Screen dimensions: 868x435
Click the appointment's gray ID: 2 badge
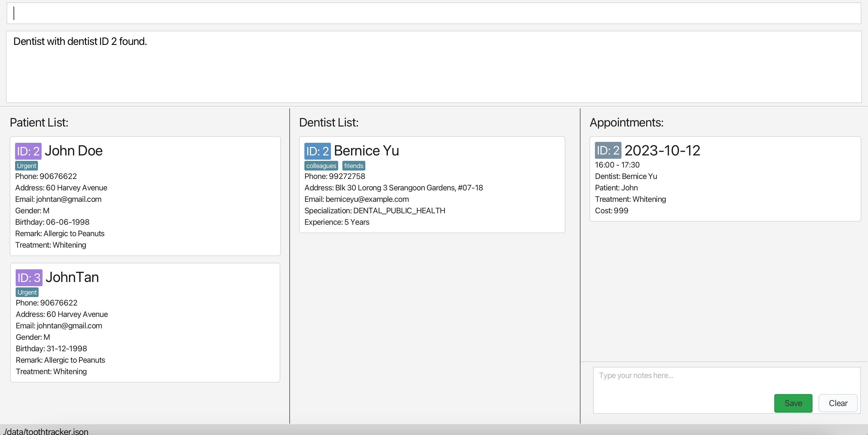tap(608, 151)
